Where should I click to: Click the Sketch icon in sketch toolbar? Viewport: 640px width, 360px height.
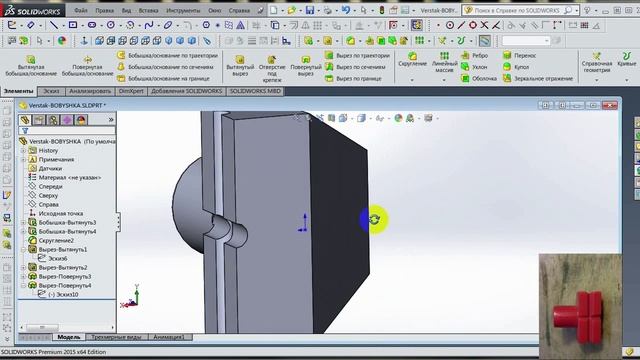(12, 25)
